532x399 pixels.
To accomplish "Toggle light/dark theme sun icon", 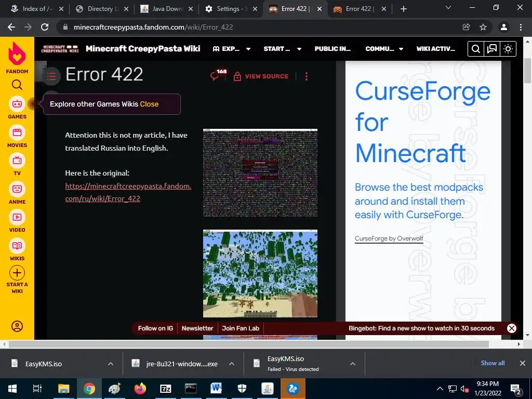I will [508, 49].
